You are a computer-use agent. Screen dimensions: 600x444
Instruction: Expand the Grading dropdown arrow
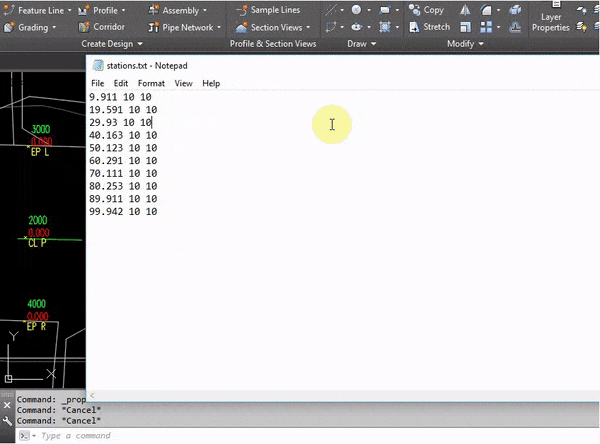coord(54,28)
